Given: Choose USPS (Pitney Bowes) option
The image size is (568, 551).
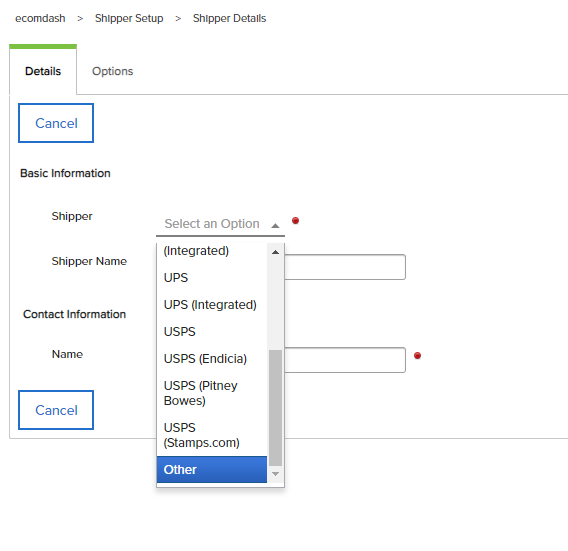Looking at the screenshot, I should [212, 393].
